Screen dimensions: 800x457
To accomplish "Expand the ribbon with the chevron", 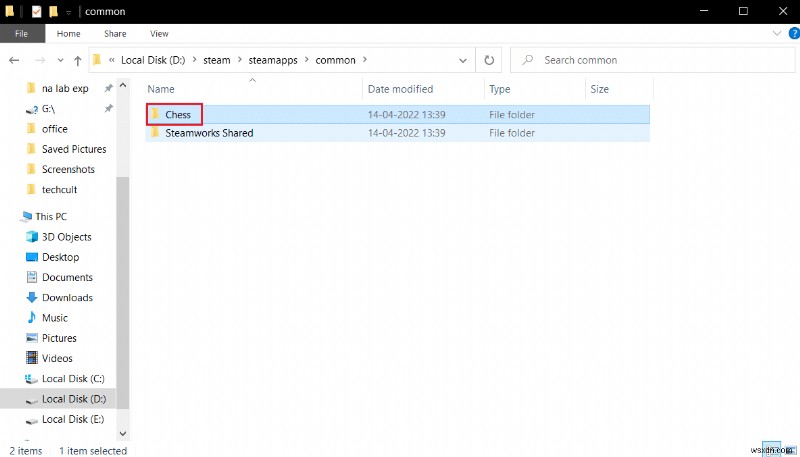I will 777,34.
